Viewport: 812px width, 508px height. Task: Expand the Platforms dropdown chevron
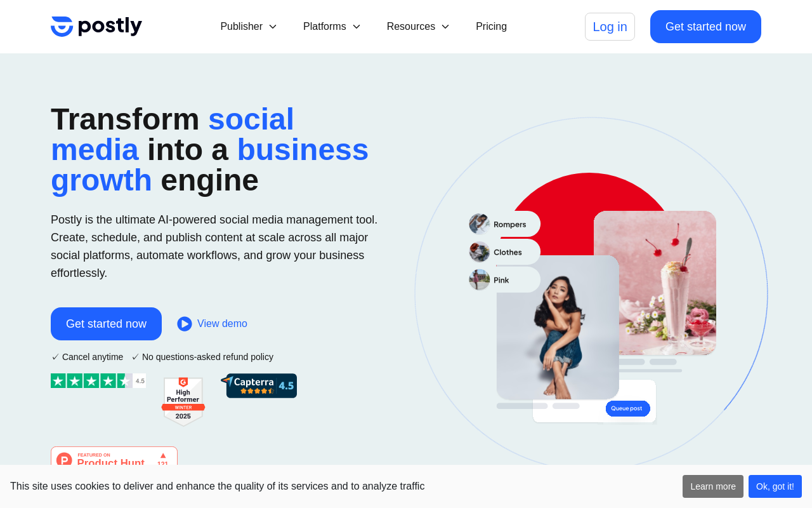[x=357, y=27]
